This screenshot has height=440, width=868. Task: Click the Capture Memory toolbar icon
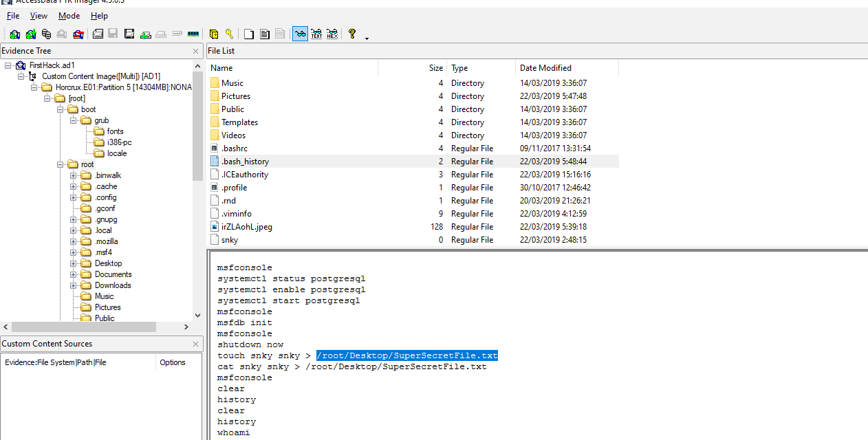(x=193, y=34)
